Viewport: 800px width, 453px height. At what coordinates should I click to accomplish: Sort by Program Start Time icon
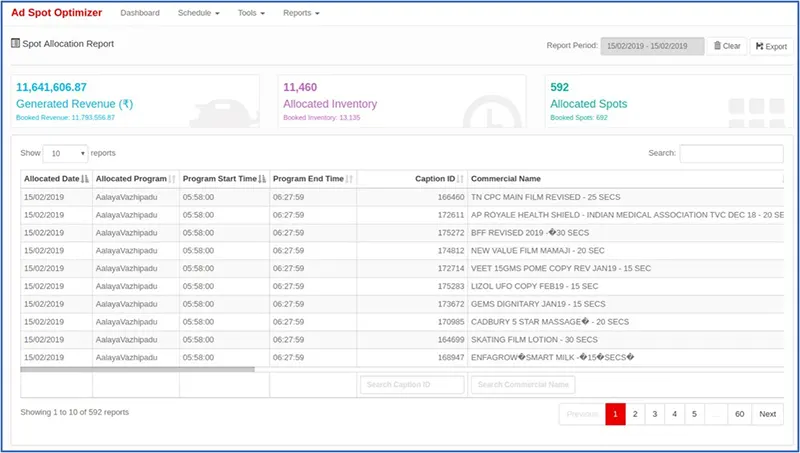262,179
